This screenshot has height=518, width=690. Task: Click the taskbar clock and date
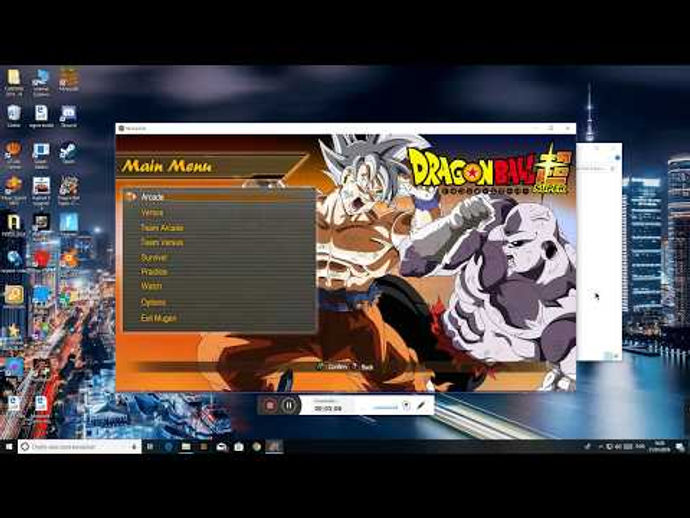pyautogui.click(x=660, y=447)
